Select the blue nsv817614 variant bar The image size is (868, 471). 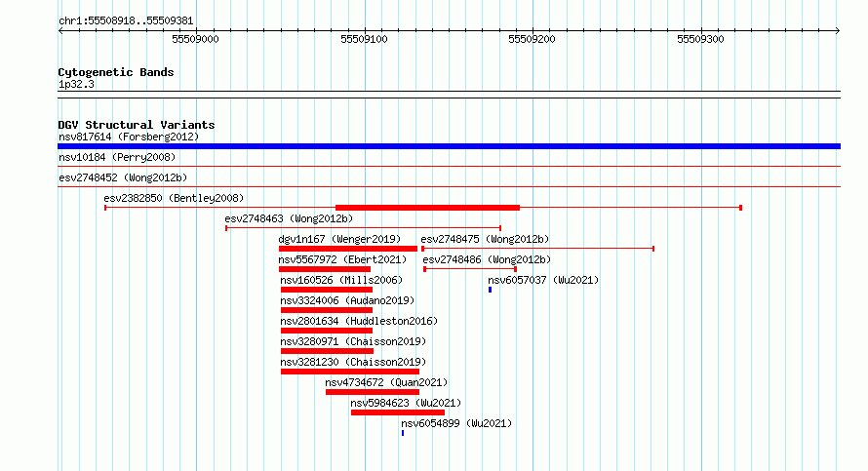(449, 146)
